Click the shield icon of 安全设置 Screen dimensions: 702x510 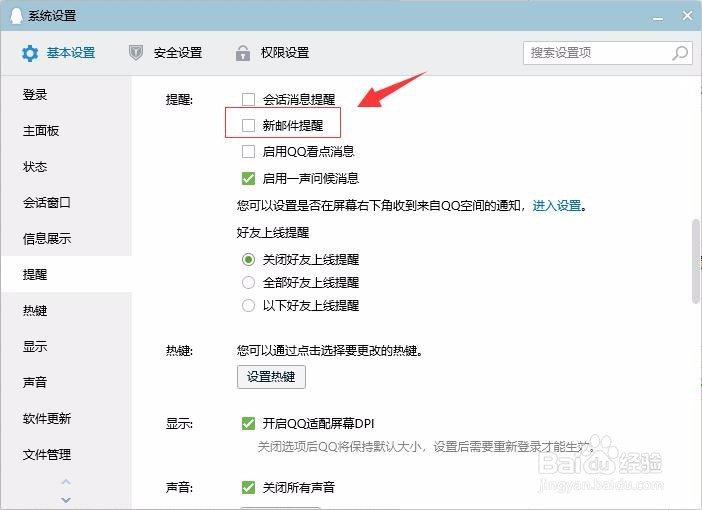click(136, 53)
